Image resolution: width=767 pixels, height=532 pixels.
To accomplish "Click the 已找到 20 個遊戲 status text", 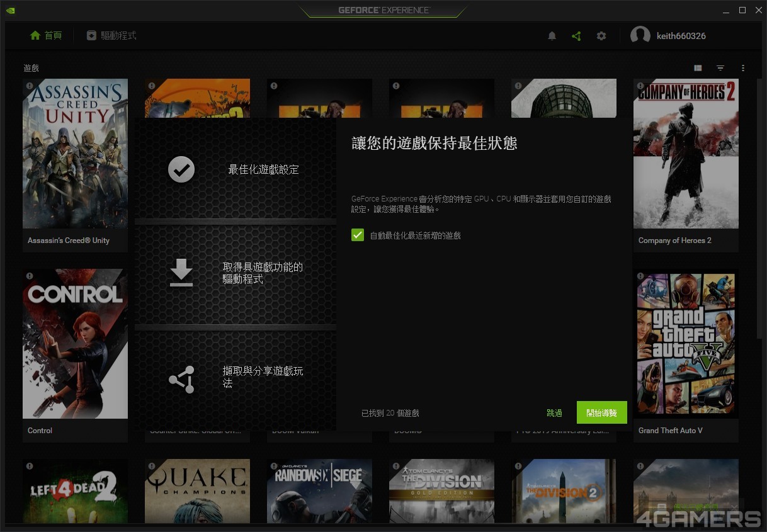I will click(x=390, y=413).
